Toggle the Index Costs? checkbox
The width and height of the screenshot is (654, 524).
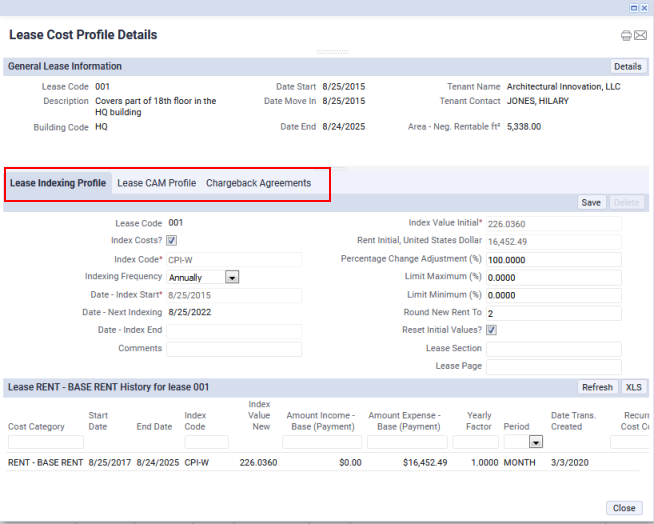tap(171, 240)
